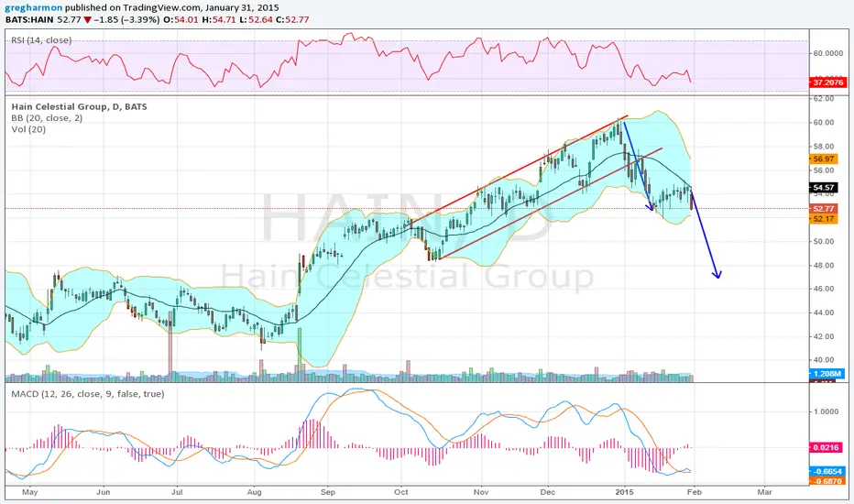Click the 60.0000 RSI scale label

pos(827,53)
